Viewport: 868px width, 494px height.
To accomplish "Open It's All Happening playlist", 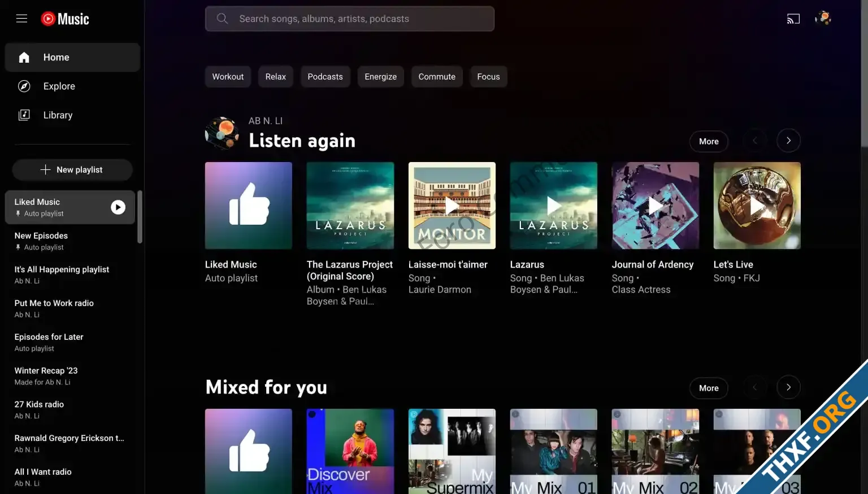I will (70, 275).
